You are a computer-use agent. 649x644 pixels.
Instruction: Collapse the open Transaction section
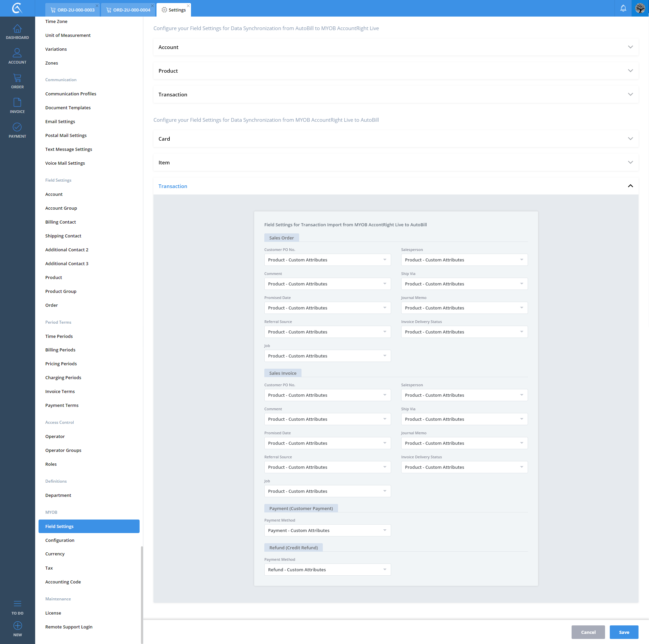(x=630, y=186)
